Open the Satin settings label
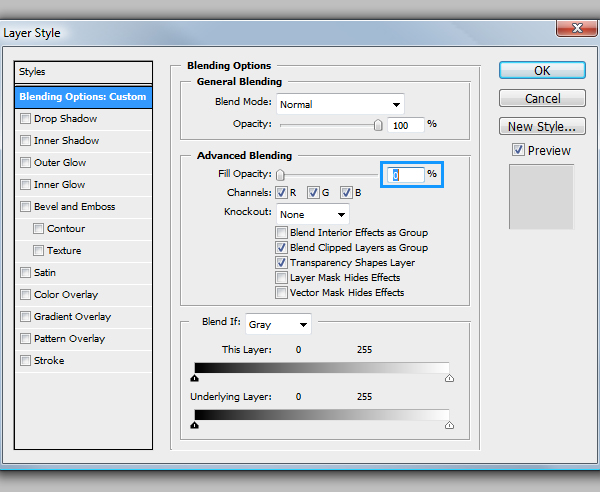600x492 pixels. tap(45, 273)
